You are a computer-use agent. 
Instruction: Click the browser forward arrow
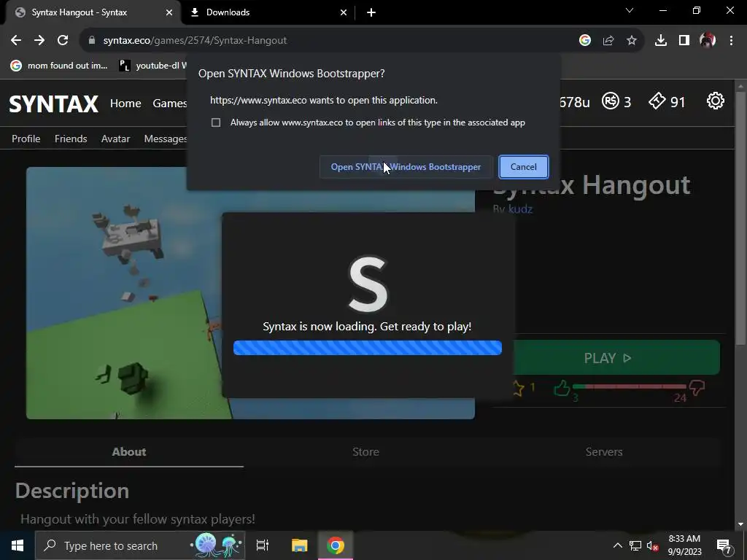point(39,41)
